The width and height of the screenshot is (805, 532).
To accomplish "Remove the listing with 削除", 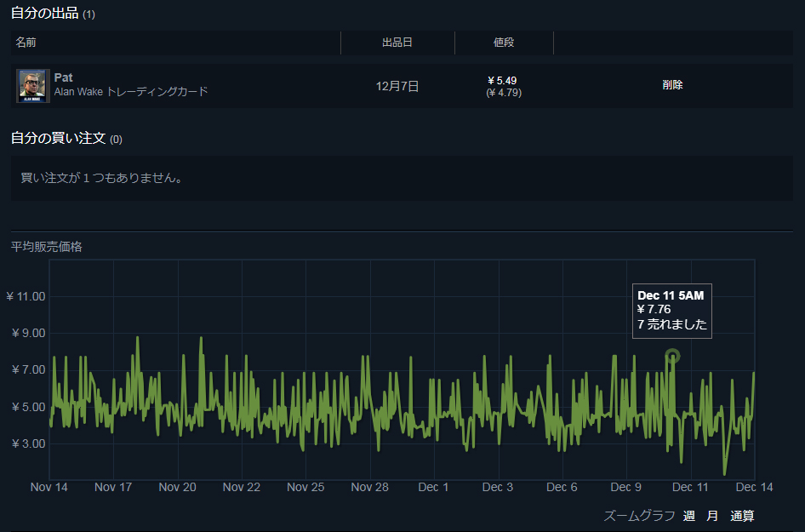I will [672, 85].
